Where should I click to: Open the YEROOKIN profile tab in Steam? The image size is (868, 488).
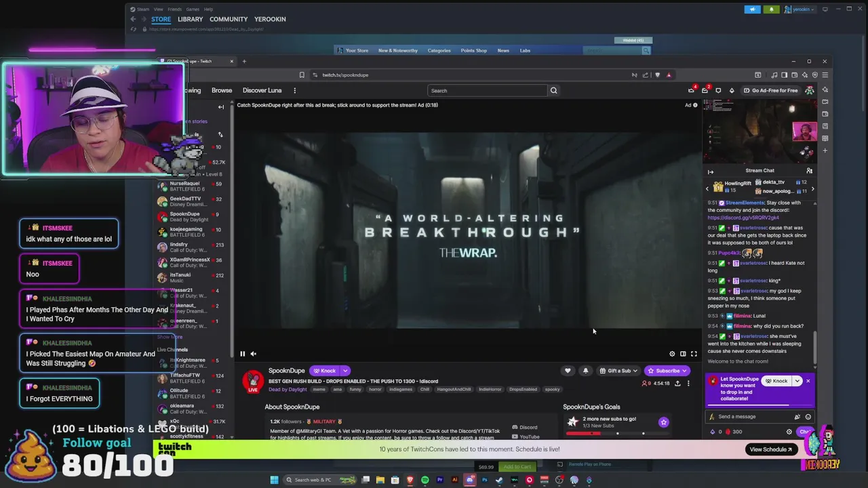pos(270,19)
